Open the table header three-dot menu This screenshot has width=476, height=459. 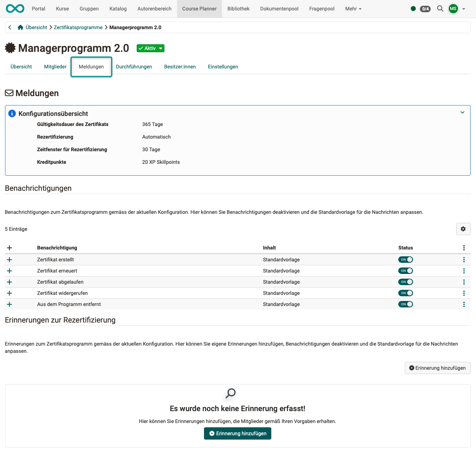coord(464,248)
